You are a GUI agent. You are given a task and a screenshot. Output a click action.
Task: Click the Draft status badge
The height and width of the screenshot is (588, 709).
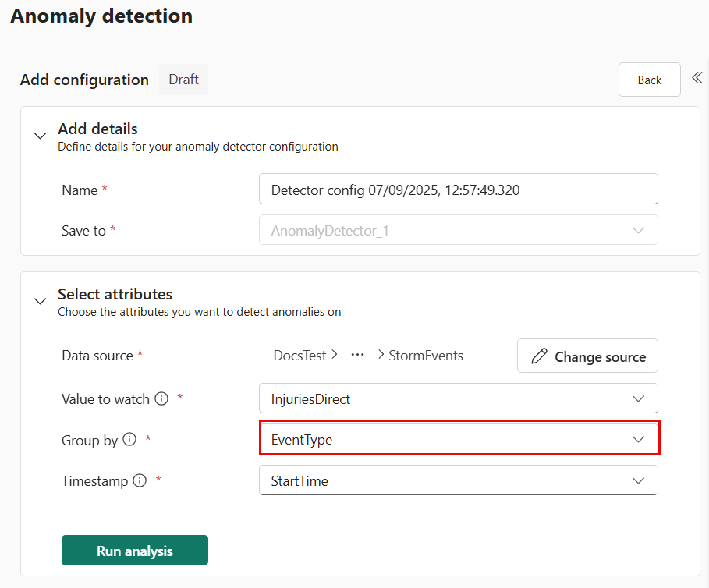[x=183, y=79]
